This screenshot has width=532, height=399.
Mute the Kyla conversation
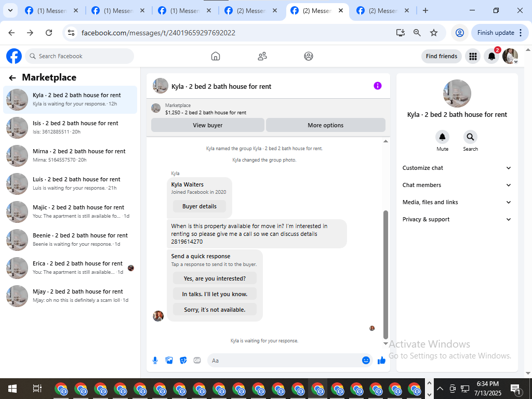click(x=443, y=137)
